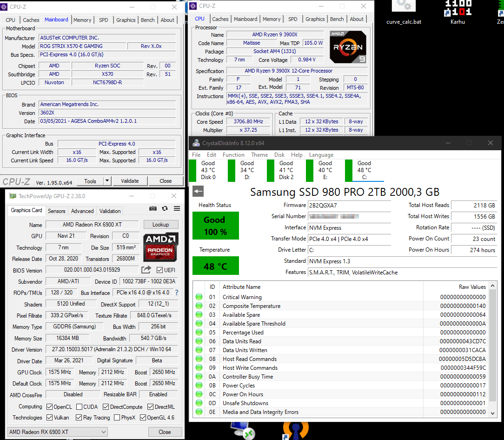Toggle the DirectML checkbox
Viewport: 504px width, 440px height.
point(150,407)
